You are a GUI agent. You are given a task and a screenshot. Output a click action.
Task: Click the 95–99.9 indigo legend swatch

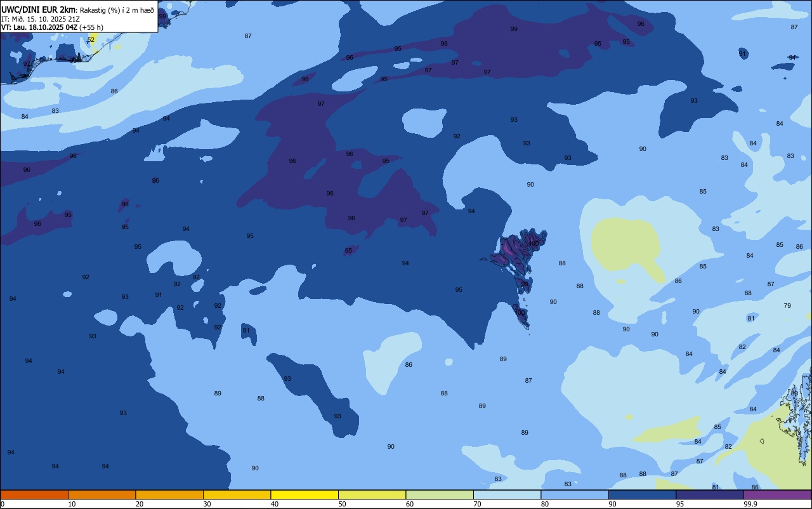pyautogui.click(x=710, y=494)
